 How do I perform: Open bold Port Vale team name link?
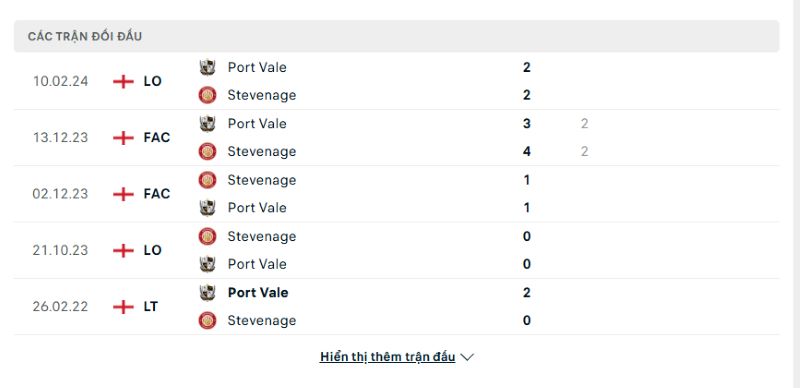point(258,293)
